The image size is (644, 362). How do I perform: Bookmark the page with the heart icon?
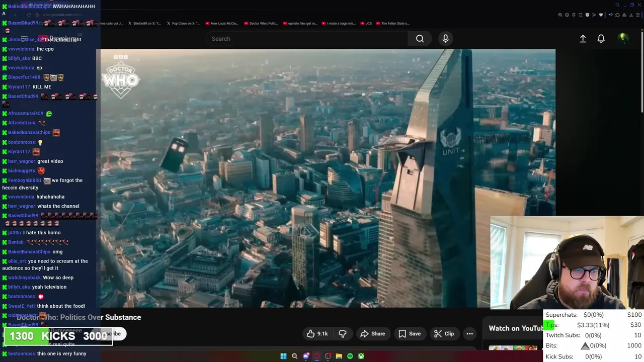point(601,15)
